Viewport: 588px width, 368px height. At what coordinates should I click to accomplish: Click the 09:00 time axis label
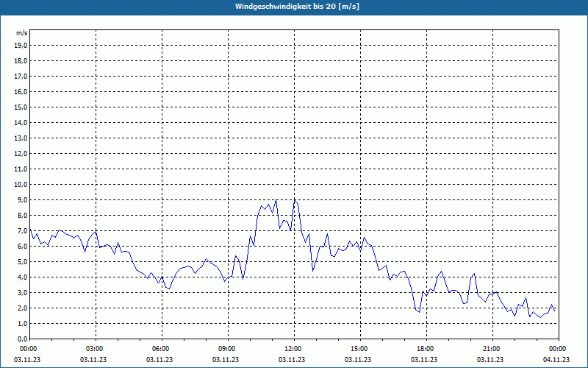click(x=229, y=349)
